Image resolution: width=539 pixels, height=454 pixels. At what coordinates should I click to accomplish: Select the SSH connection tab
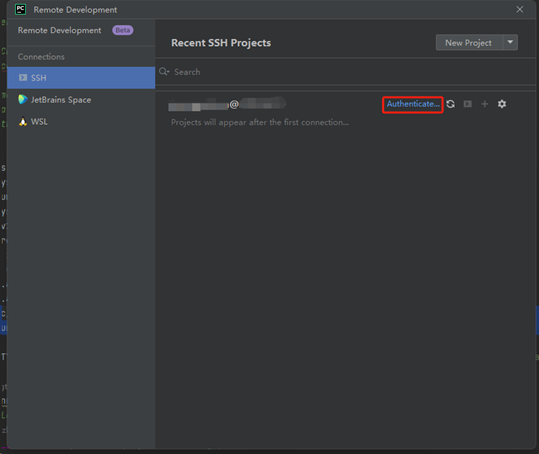(x=81, y=78)
